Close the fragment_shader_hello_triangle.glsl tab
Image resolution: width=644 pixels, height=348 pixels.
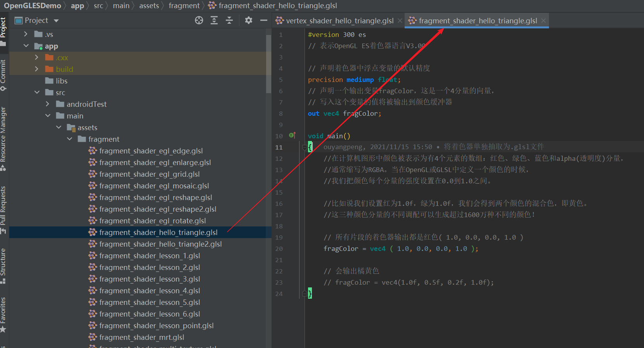[x=544, y=21]
